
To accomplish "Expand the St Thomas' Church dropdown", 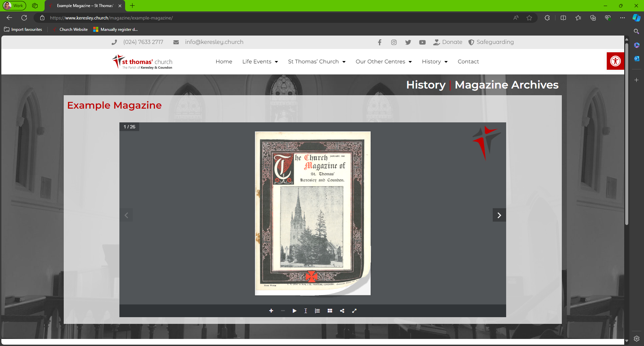I will pyautogui.click(x=317, y=62).
